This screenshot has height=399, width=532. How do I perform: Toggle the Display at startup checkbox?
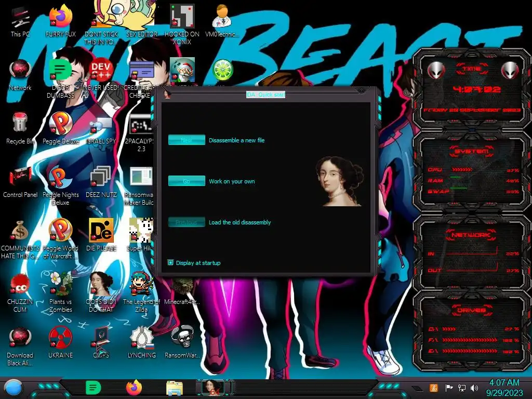[170, 262]
